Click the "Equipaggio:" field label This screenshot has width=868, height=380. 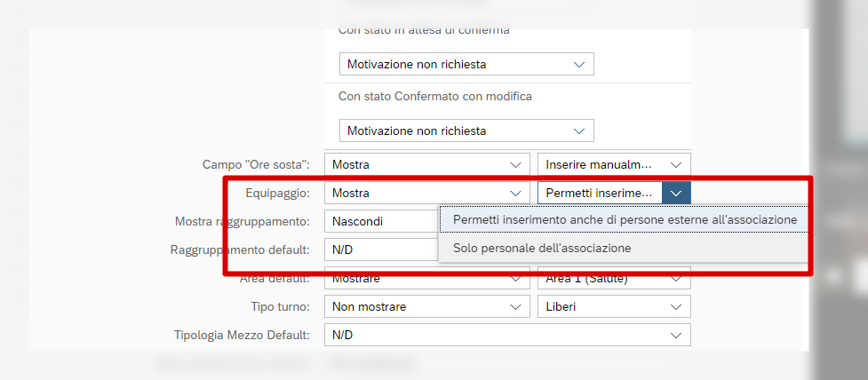coord(278,193)
